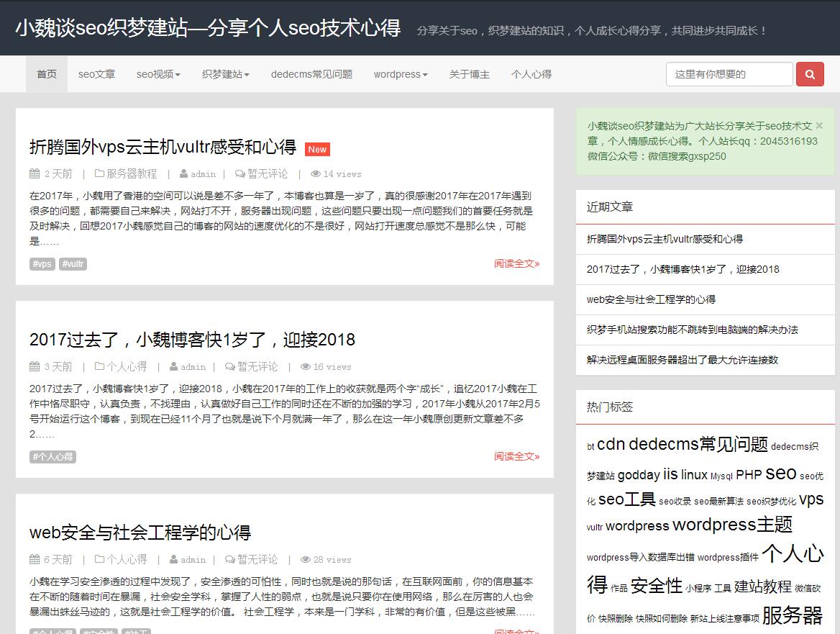Click the admin user icon on the vultr post
Image resolution: width=840 pixels, height=634 pixels.
(184, 173)
